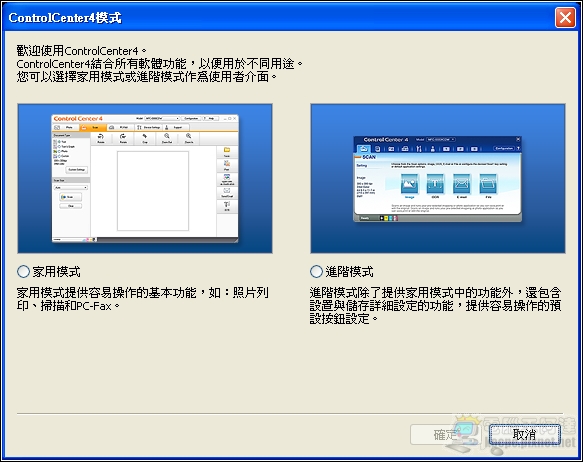Click the 確定 button

tap(446, 434)
